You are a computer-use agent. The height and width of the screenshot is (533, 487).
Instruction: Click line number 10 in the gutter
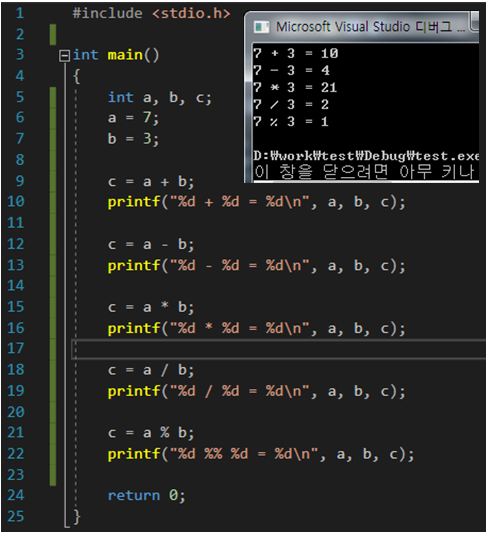pos(16,202)
